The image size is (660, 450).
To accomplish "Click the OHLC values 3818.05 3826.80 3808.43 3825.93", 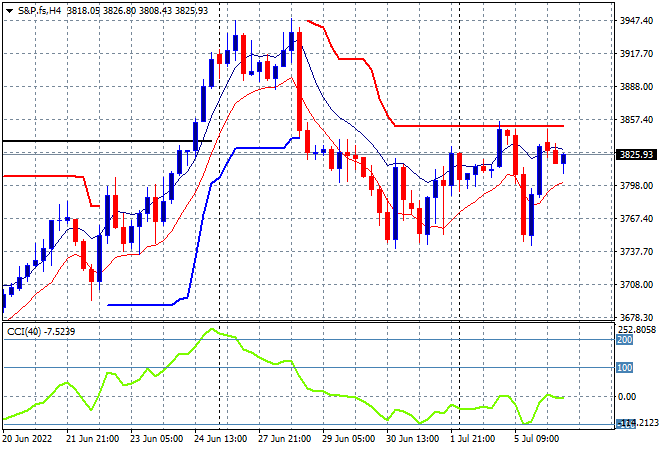I will (x=138, y=11).
